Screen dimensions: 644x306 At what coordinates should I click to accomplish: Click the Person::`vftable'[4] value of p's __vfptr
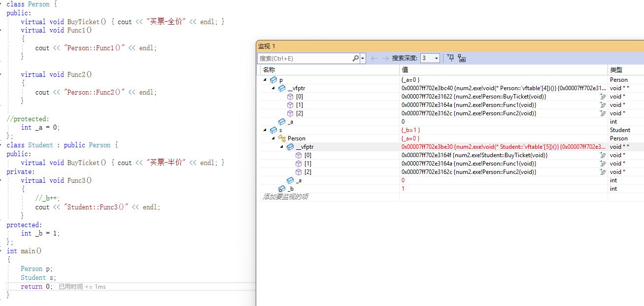coord(504,88)
